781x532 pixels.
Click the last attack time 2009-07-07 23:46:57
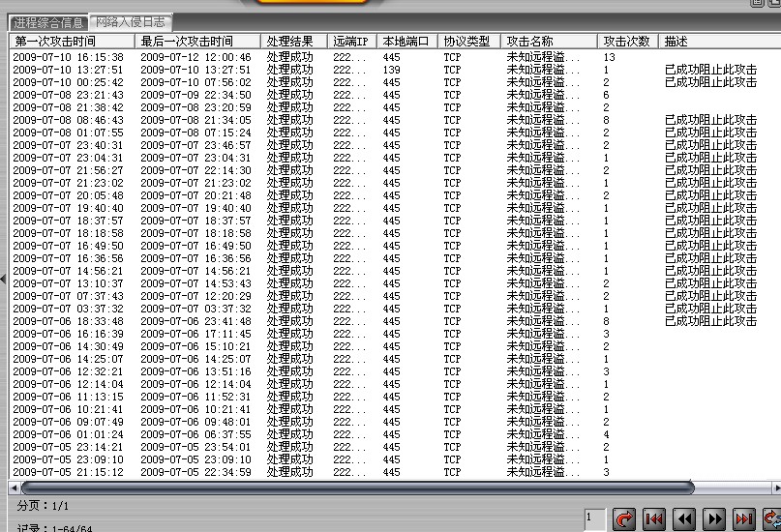(x=195, y=145)
